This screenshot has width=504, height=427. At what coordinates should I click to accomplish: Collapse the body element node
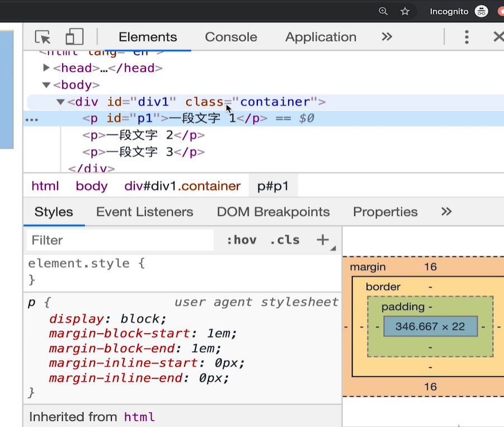coord(46,85)
